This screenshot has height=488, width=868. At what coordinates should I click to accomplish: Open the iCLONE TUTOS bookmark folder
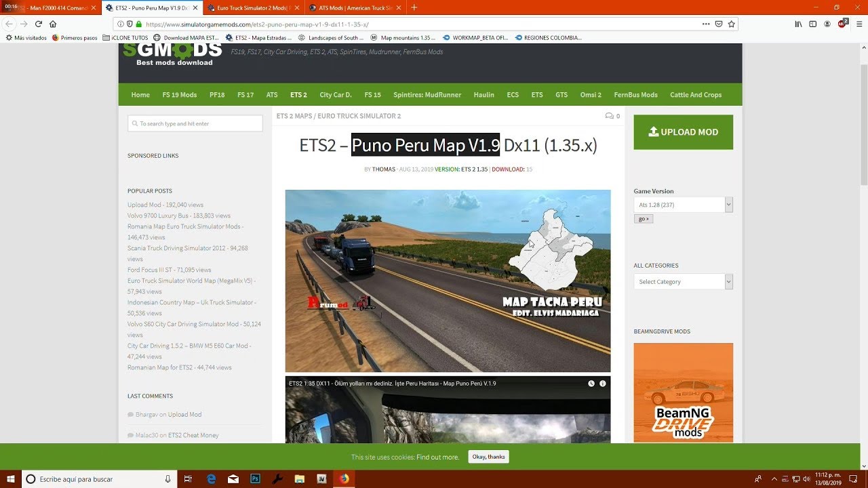pyautogui.click(x=125, y=38)
